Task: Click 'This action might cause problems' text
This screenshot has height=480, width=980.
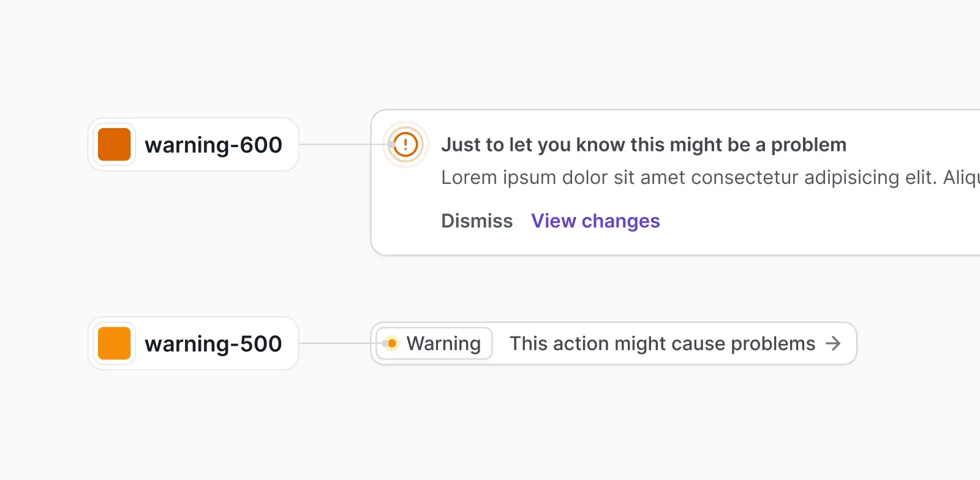Action: point(662,343)
